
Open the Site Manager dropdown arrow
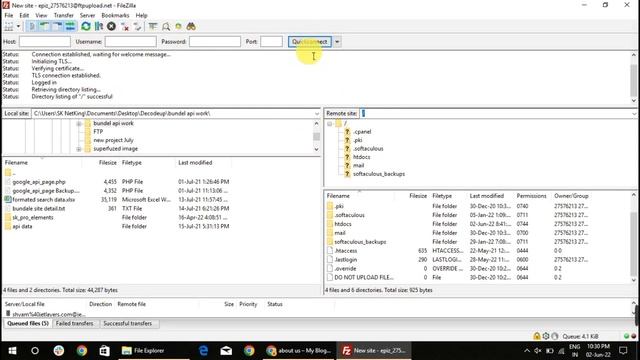pyautogui.click(x=18, y=27)
